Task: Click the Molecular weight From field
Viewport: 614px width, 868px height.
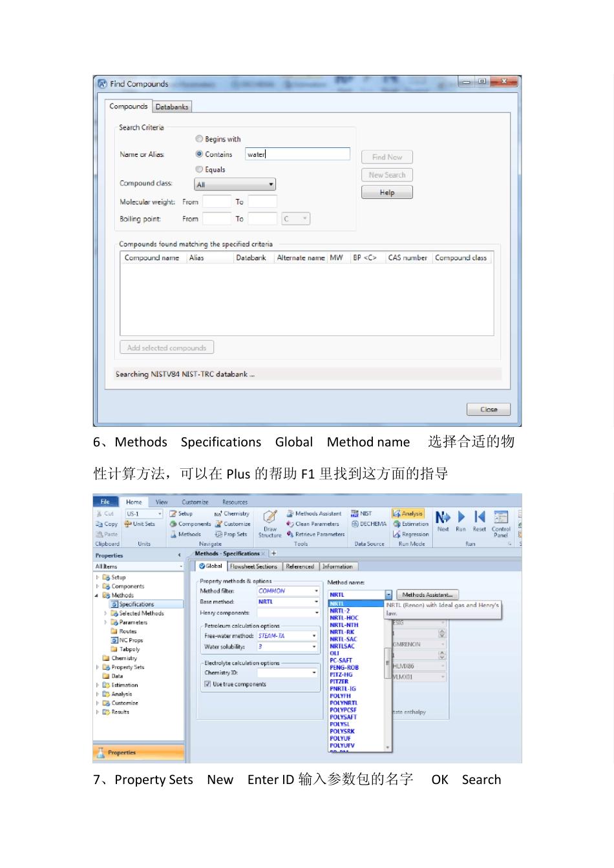Action: (217, 201)
